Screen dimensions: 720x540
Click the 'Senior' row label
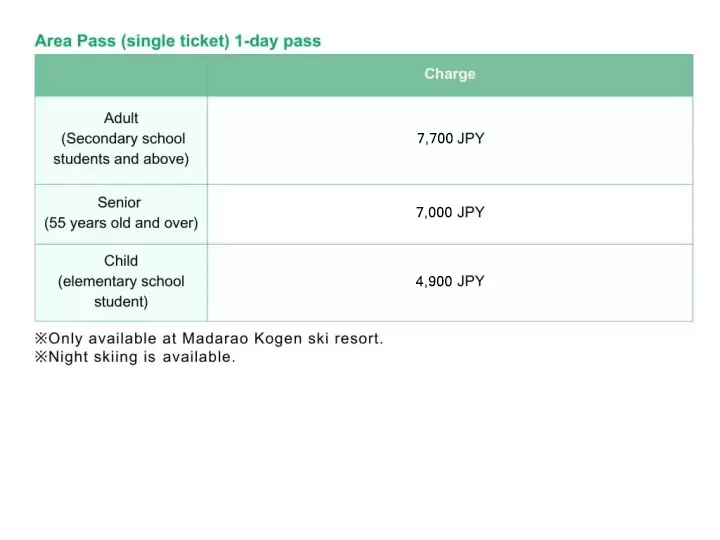tap(120, 202)
